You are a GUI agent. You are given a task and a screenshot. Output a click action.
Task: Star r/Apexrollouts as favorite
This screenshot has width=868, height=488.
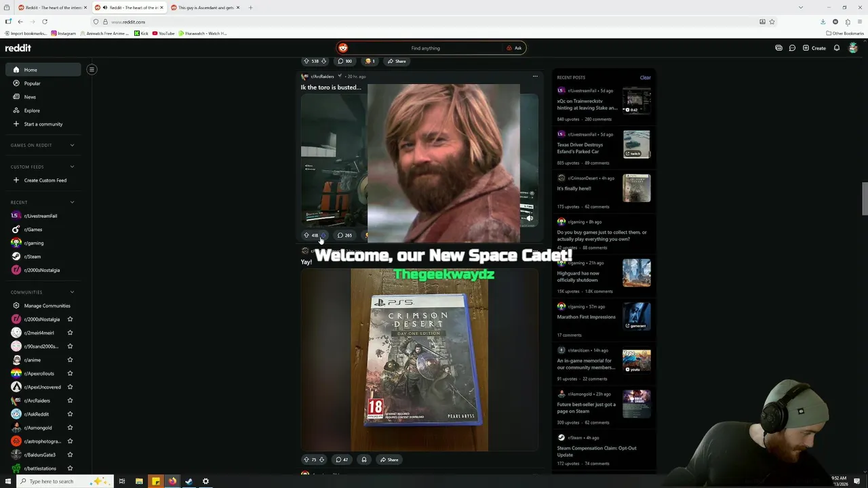[x=70, y=373]
